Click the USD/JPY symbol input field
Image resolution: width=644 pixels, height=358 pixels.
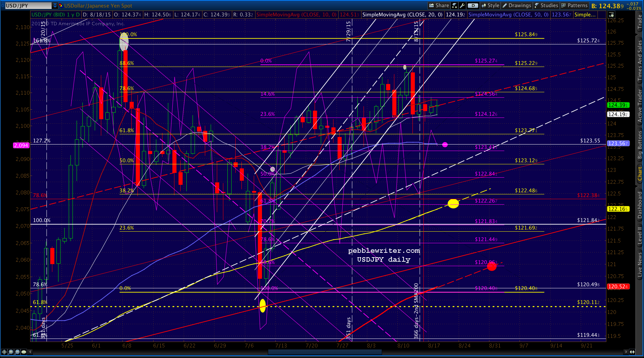pos(28,5)
